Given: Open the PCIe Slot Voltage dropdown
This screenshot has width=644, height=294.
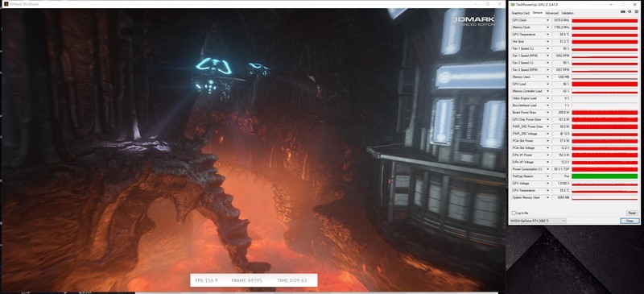Looking at the screenshot, I should point(547,148).
